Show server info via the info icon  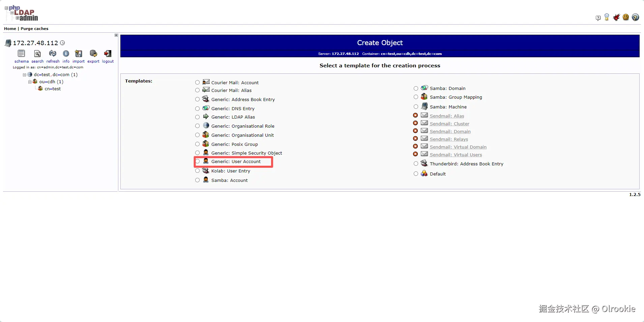click(66, 54)
